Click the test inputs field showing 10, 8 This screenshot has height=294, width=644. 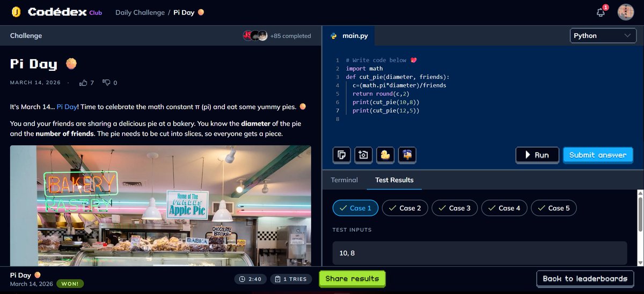(x=480, y=253)
